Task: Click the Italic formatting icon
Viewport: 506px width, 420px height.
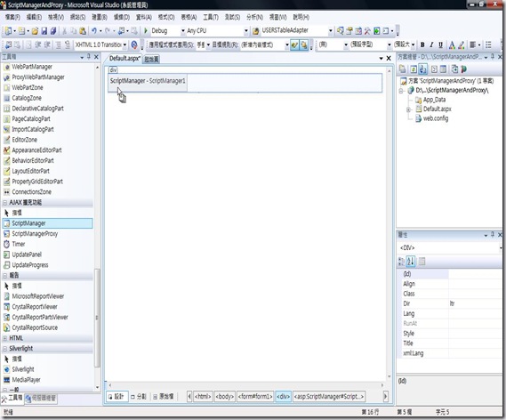Action: [431, 44]
